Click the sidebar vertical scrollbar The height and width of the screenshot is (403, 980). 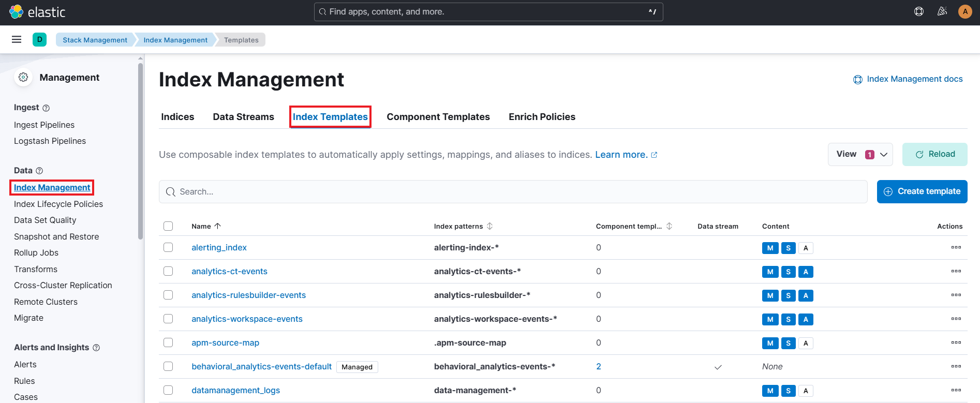140,151
